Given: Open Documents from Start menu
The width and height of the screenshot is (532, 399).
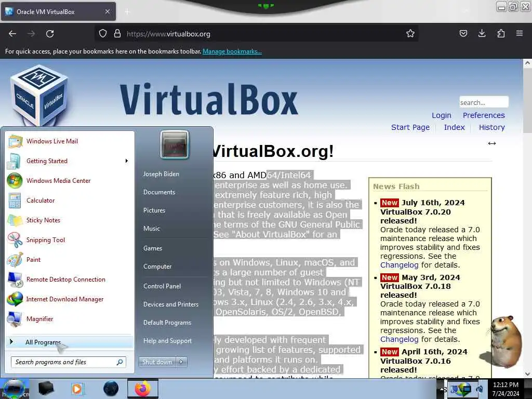Looking at the screenshot, I should coord(159,192).
